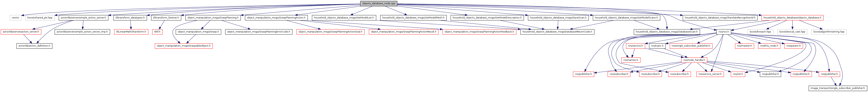The image size is (868, 92).
Task: Click the GraspableObject.h node
Action: coord(184,46)
